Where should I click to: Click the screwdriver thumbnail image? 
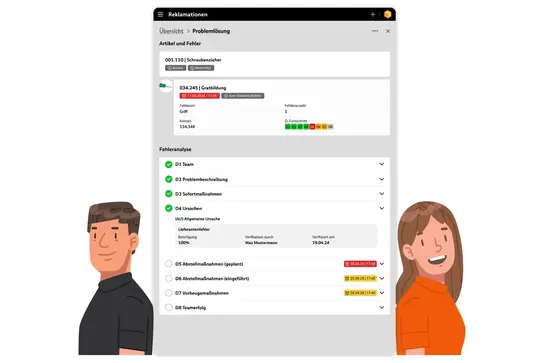[x=165, y=86]
